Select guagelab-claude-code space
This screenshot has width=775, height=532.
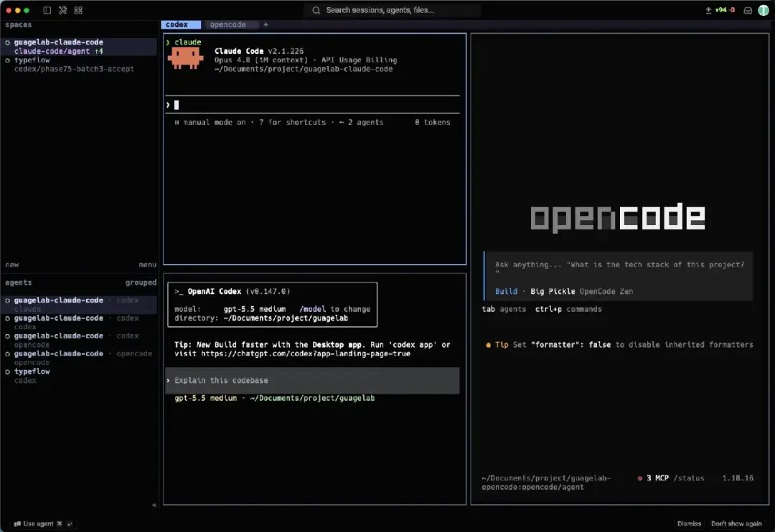click(x=79, y=47)
